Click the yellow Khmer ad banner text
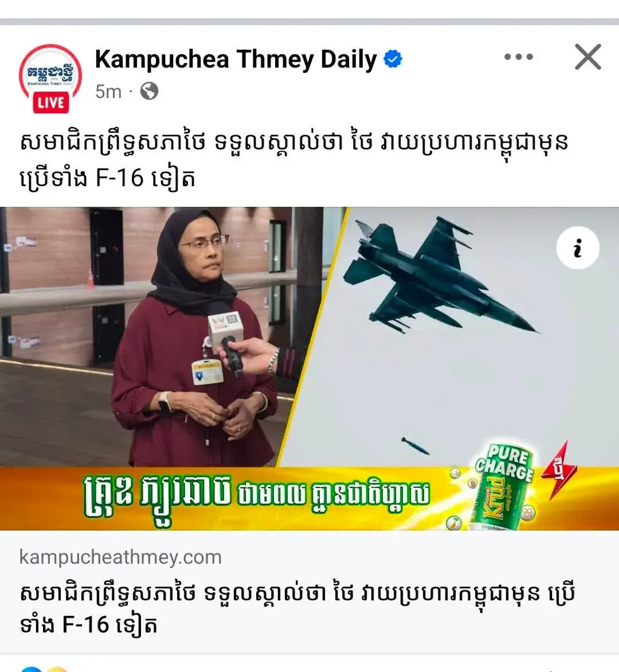The image size is (619, 672). (256, 496)
